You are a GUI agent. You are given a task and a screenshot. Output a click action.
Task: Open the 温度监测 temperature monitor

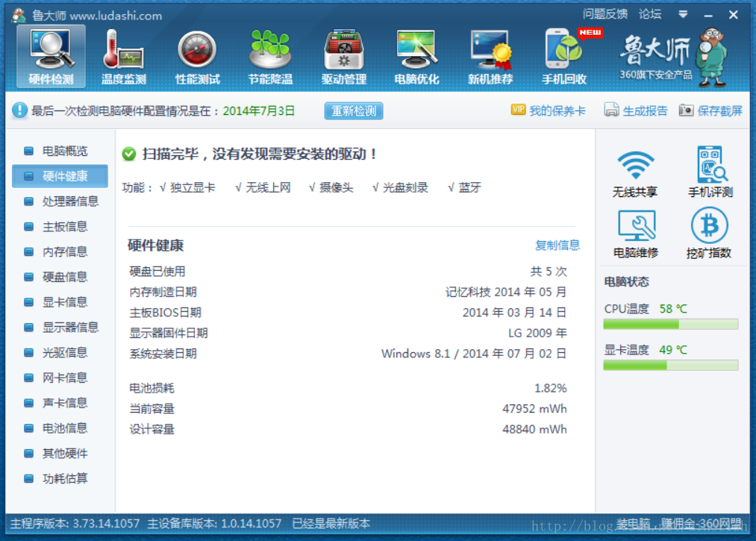click(123, 57)
